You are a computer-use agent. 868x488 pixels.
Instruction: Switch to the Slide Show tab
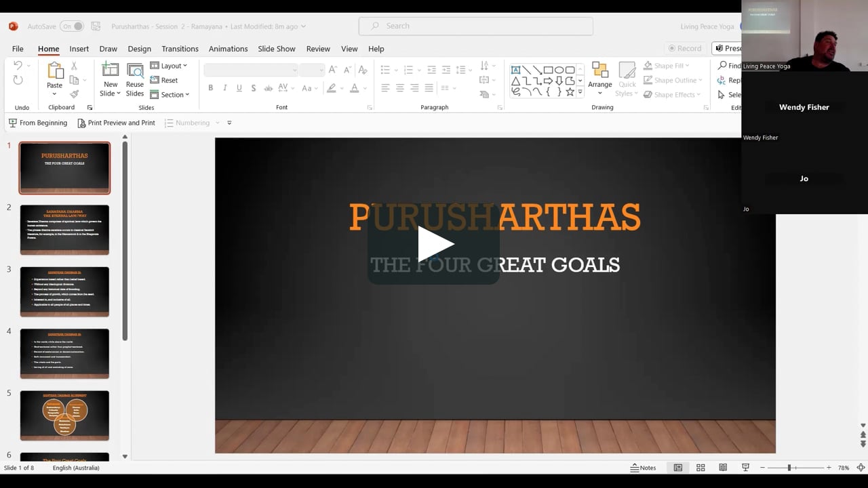(x=276, y=49)
